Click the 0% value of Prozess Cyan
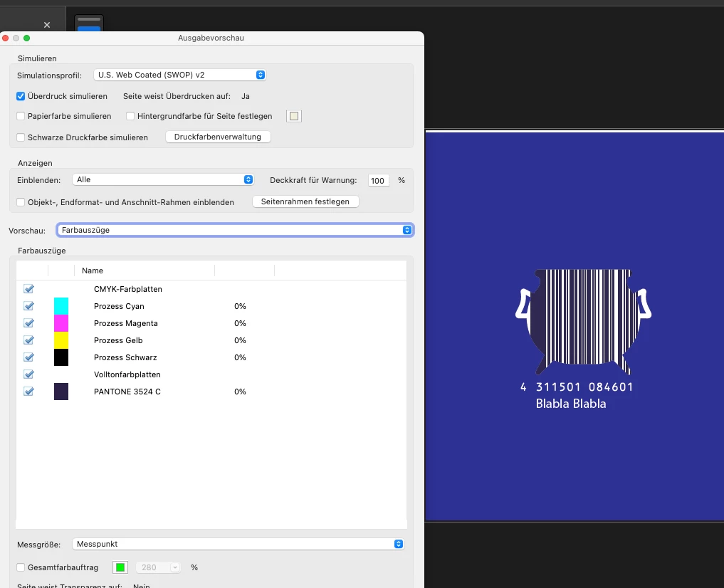 pyautogui.click(x=240, y=307)
